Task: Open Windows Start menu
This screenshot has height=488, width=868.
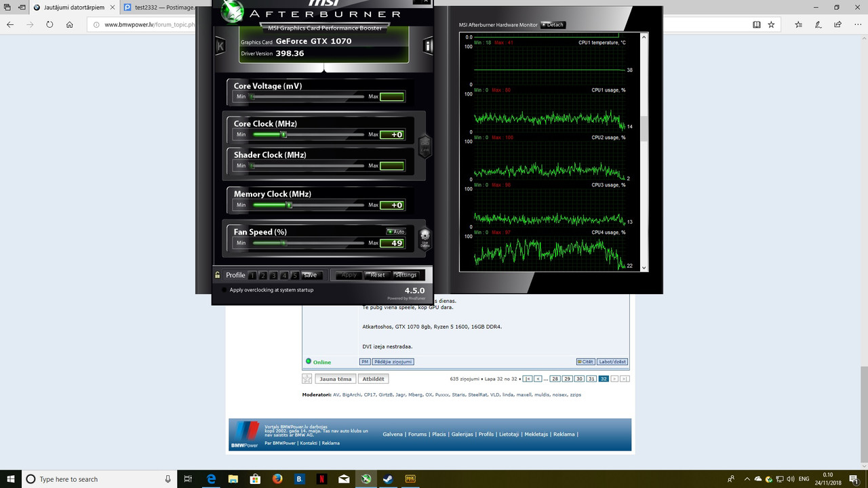Action: point(11,479)
